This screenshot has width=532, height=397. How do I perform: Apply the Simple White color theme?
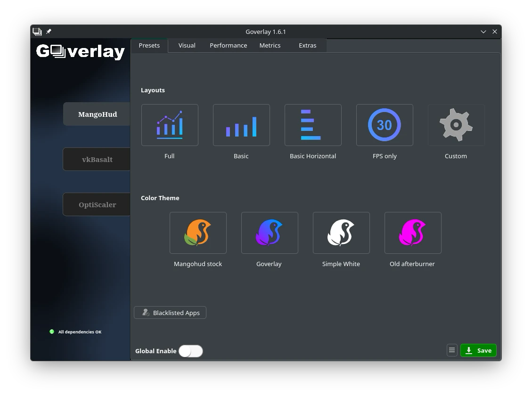pos(341,233)
